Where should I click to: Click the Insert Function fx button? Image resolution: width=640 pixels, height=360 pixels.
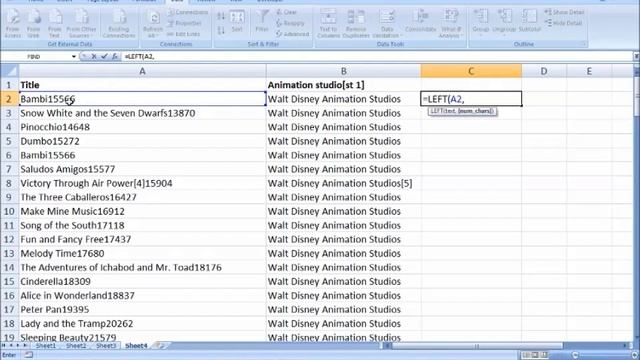(x=115, y=57)
